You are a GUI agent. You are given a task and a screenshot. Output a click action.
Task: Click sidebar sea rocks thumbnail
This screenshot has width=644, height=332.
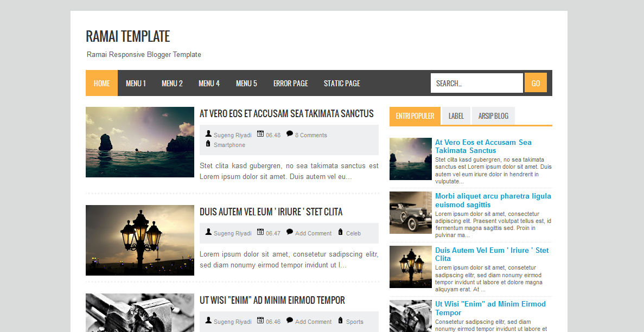(x=410, y=158)
